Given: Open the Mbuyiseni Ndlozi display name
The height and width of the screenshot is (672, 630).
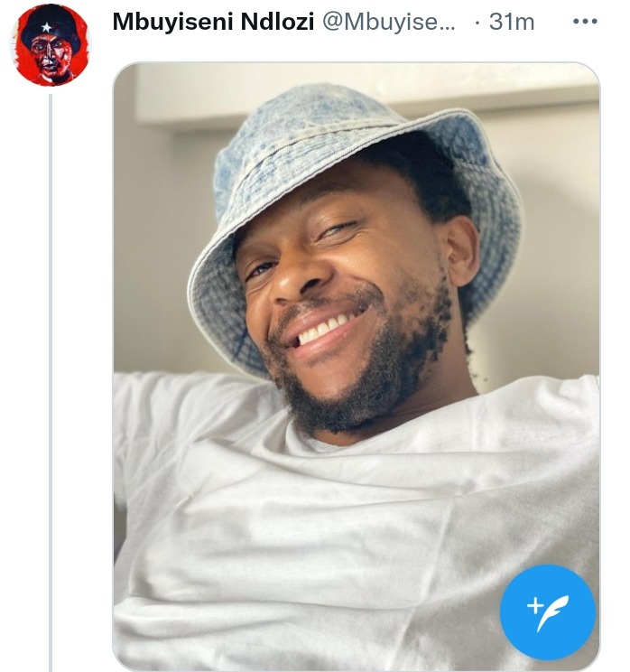Looking at the screenshot, I should click(213, 22).
